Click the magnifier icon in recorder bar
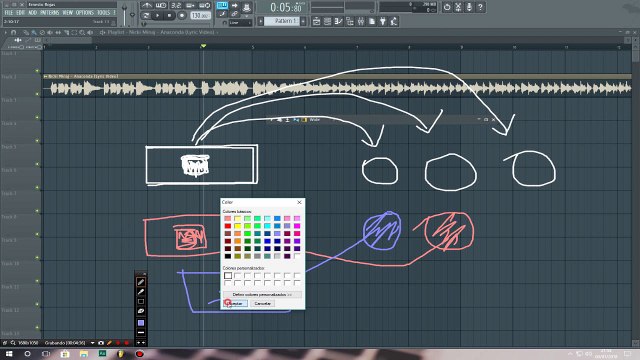The image size is (640, 360). (x=13, y=343)
